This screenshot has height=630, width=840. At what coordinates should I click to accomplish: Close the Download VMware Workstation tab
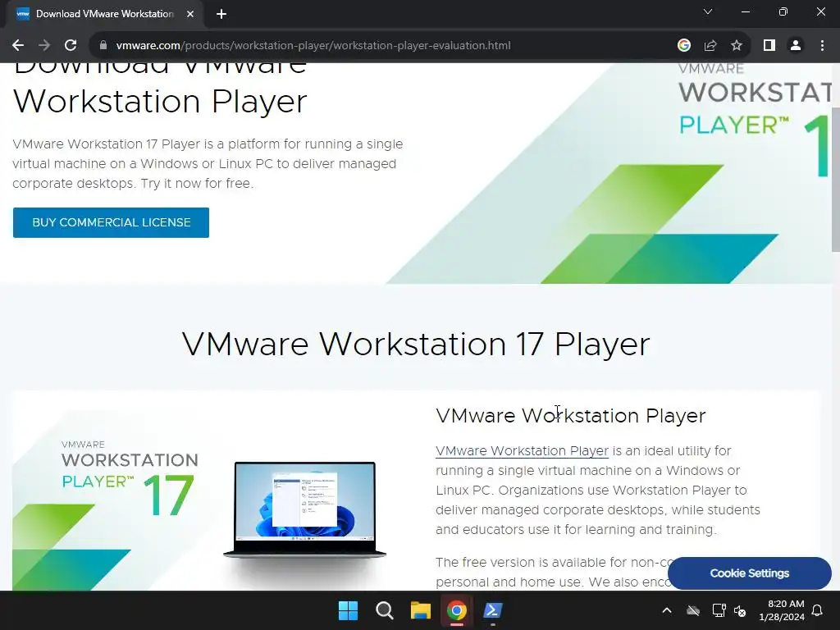[190, 14]
